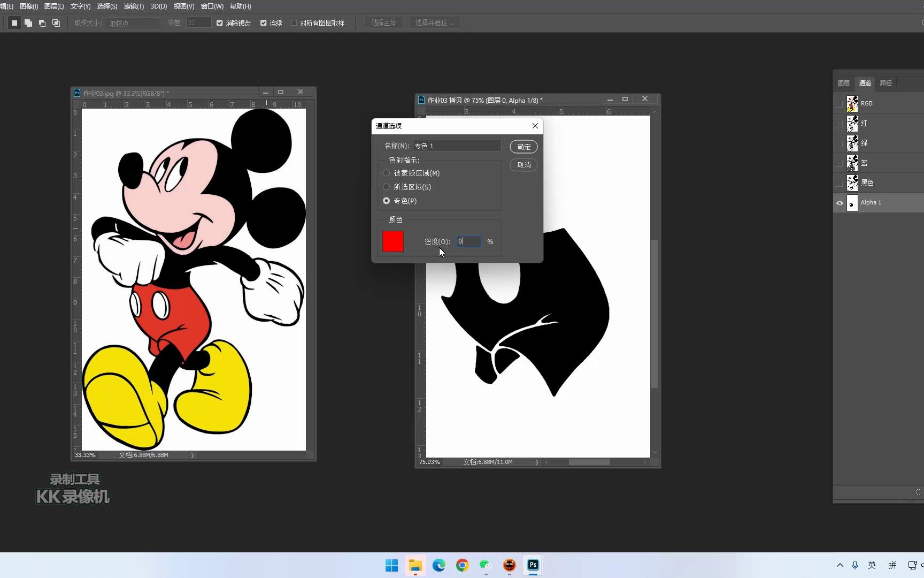Open the 视图(V) menu
This screenshot has width=924, height=578.
(x=184, y=6)
